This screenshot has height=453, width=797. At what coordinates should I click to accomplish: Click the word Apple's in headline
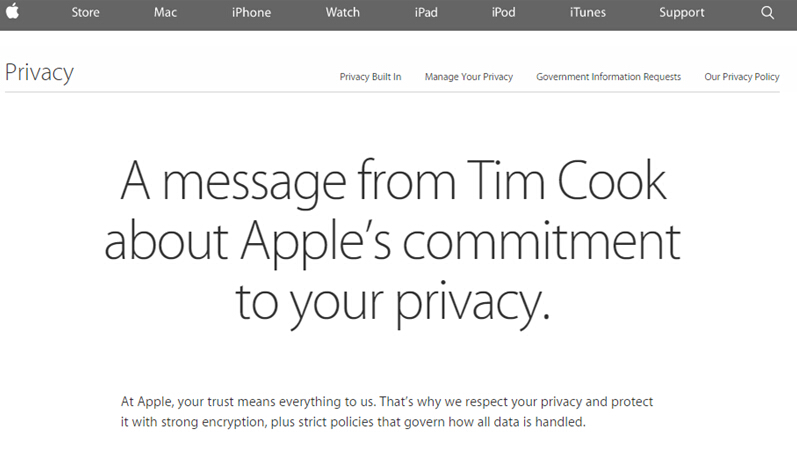(x=316, y=244)
